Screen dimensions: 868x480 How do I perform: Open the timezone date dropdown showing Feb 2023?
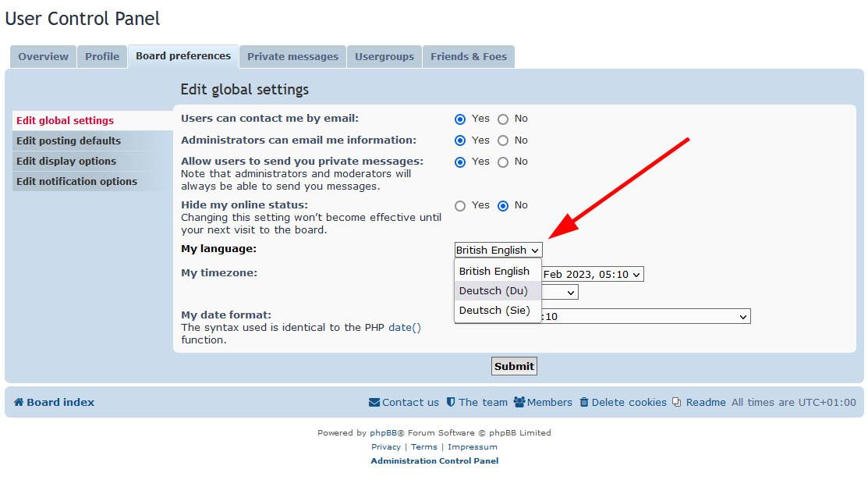point(593,275)
